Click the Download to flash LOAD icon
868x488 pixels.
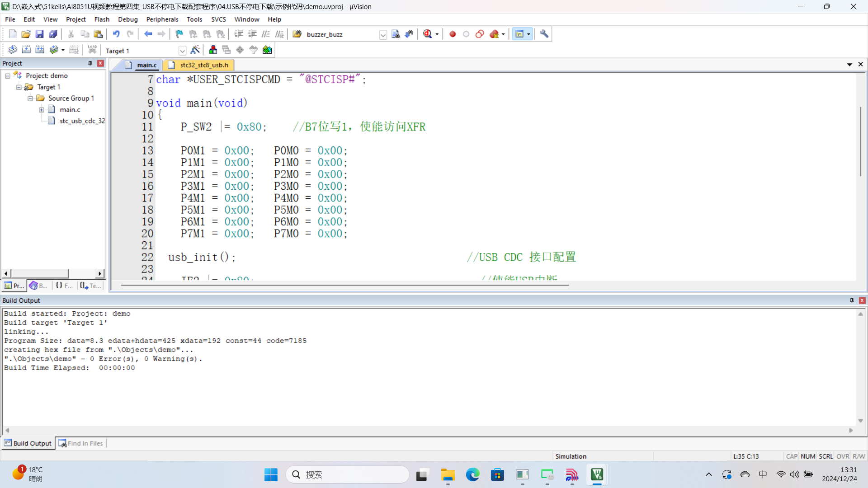click(92, 50)
